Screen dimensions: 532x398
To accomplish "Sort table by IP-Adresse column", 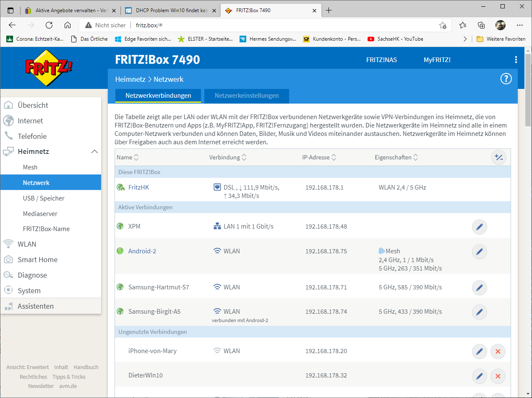I will coord(319,158).
